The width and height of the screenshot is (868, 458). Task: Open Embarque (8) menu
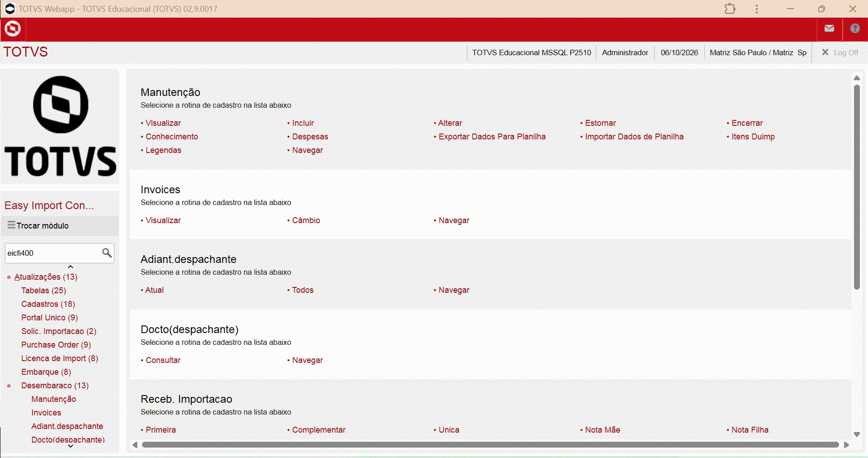point(46,372)
